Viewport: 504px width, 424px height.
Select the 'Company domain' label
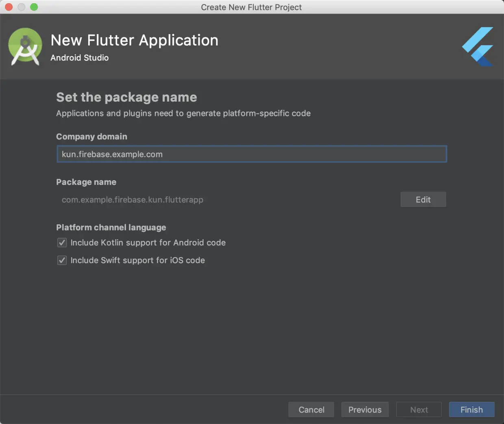(x=91, y=137)
